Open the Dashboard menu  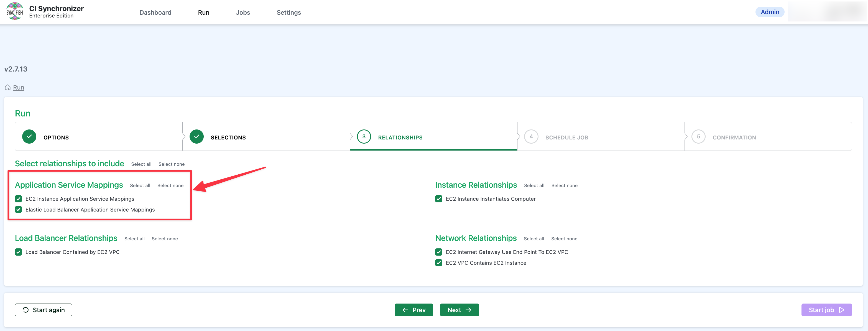point(155,12)
